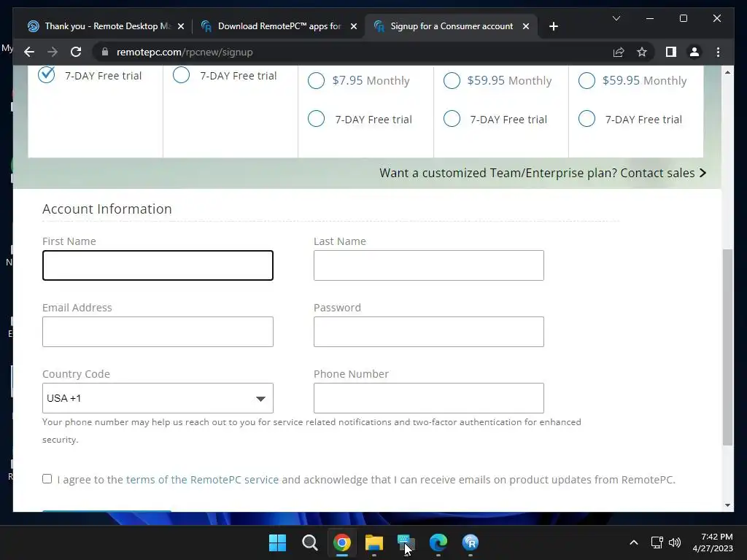747x560 pixels.
Task: Click the page scrollbar down arrow
Action: pyautogui.click(x=727, y=505)
